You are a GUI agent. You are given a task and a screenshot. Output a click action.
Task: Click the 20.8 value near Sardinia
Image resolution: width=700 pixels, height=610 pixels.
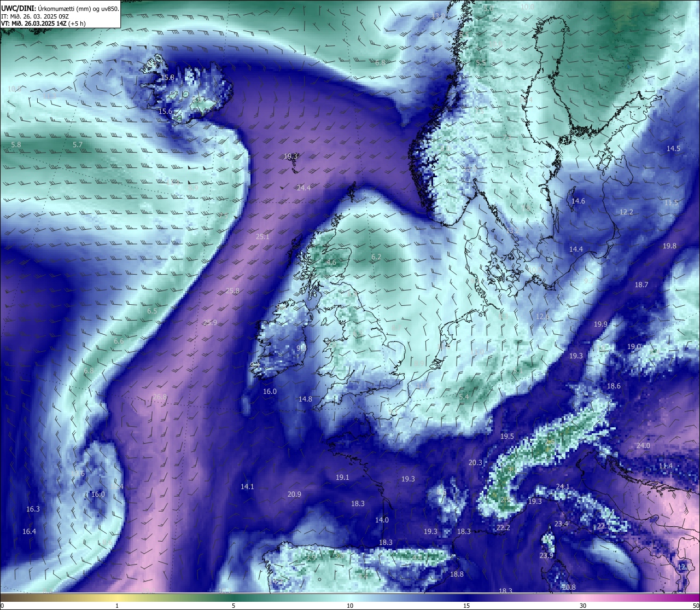568,588
